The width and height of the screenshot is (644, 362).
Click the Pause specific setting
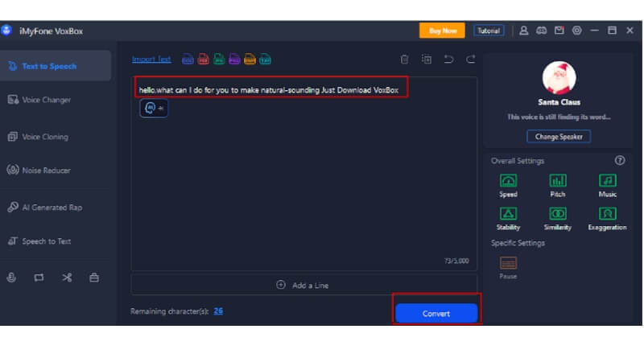click(508, 268)
